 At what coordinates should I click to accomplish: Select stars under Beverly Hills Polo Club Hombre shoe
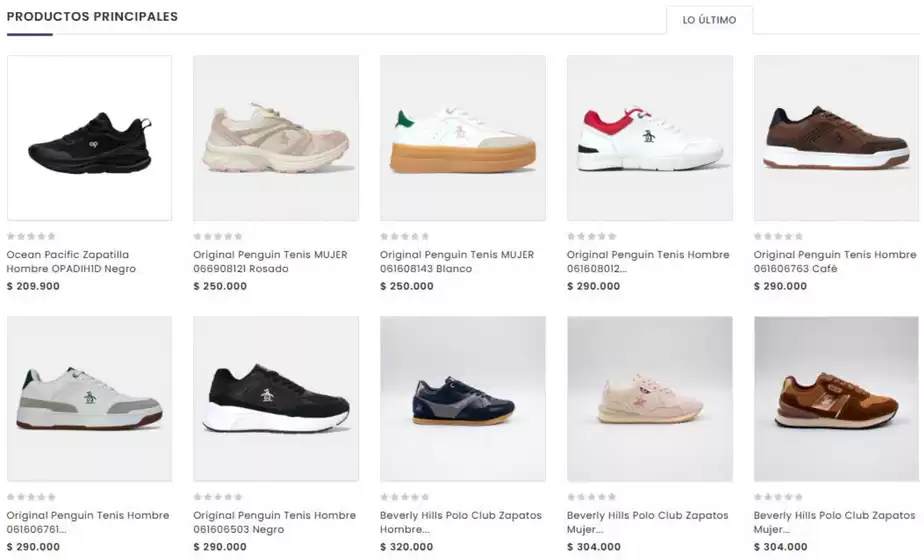(x=404, y=497)
